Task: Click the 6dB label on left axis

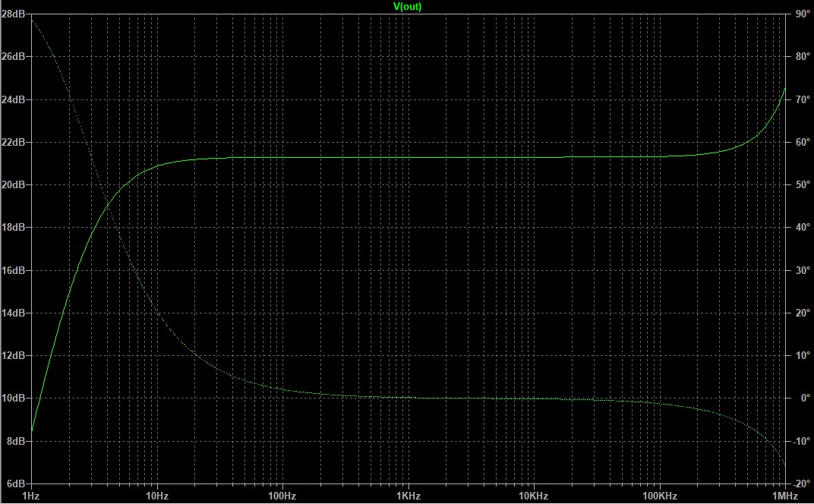Action: point(17,484)
